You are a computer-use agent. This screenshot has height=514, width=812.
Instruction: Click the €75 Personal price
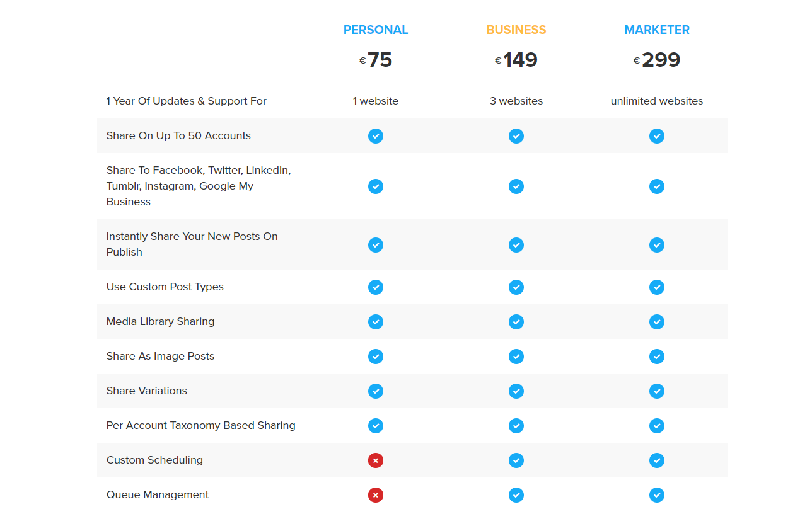pyautogui.click(x=376, y=60)
